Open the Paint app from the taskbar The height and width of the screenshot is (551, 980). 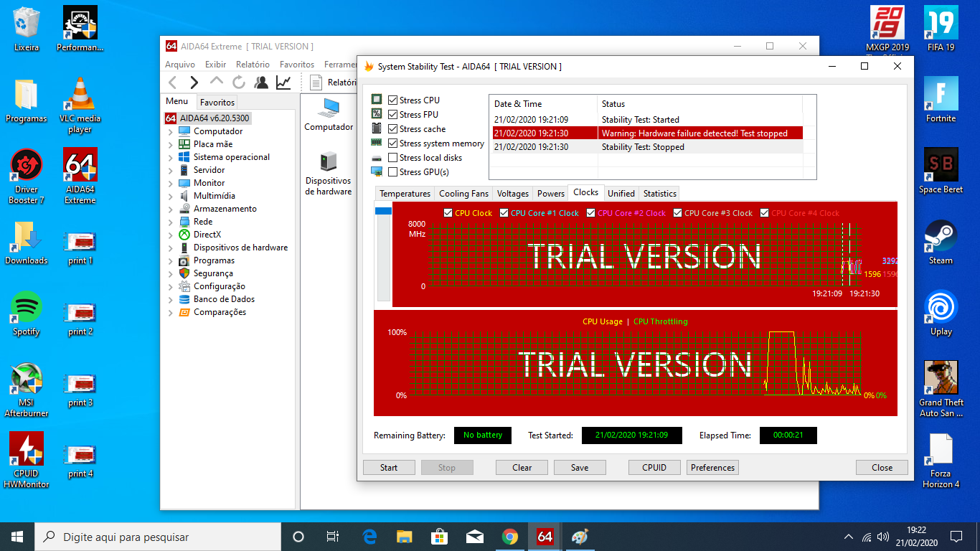point(580,537)
